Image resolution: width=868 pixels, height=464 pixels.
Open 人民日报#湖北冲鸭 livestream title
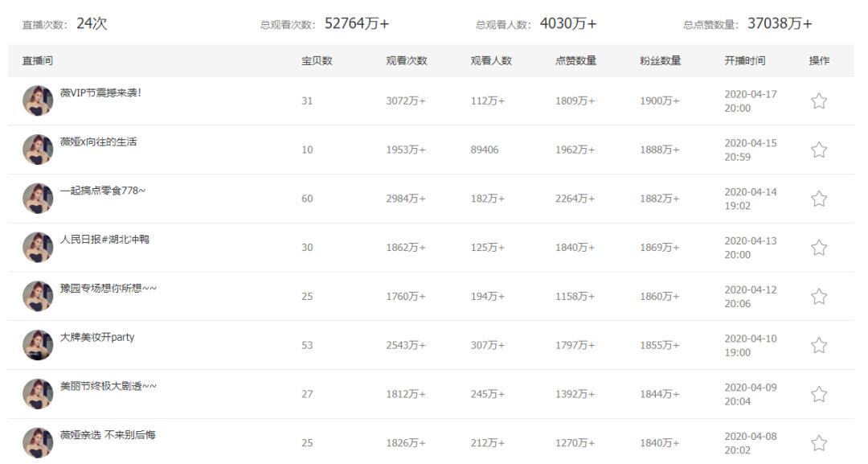104,239
